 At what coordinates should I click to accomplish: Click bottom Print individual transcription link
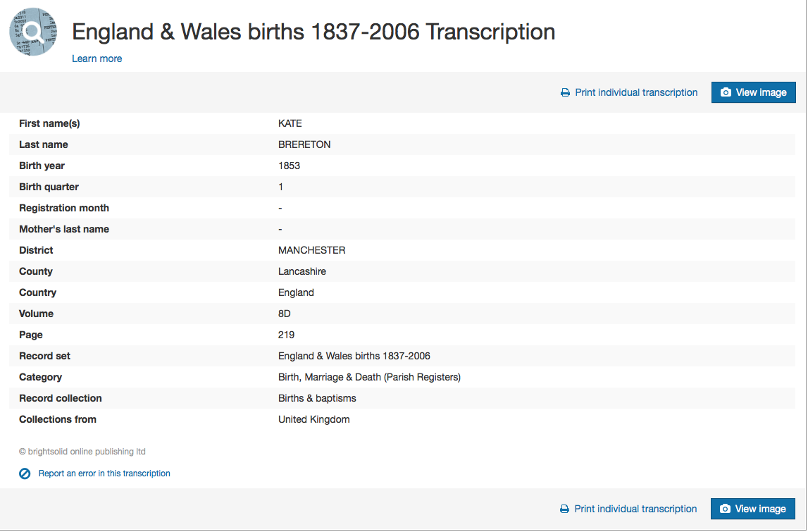(635, 509)
